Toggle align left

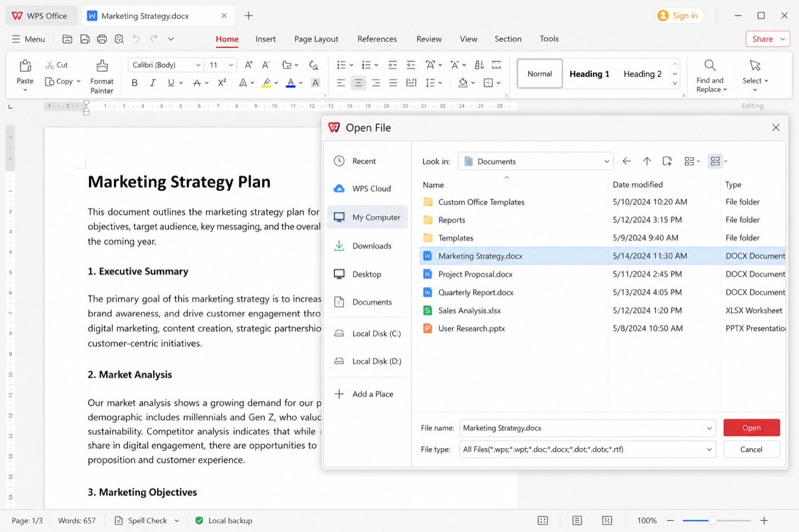pyautogui.click(x=341, y=83)
